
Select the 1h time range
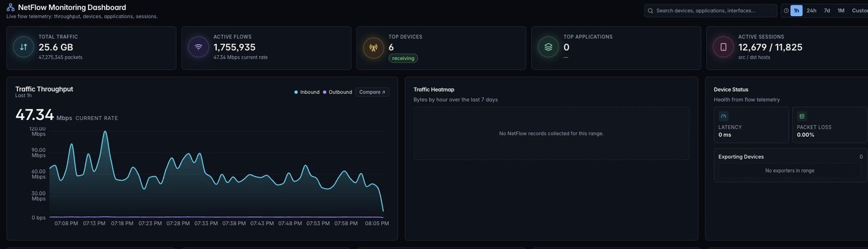pos(796,11)
